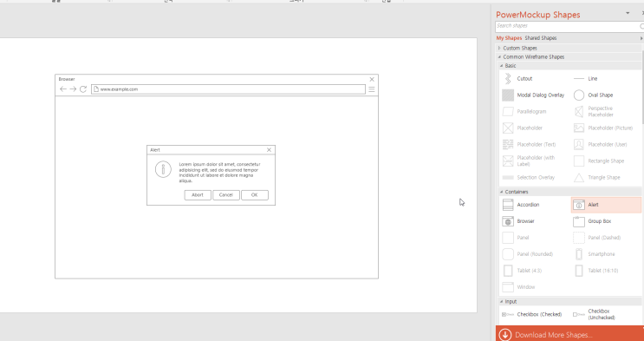Choose the Triangle Shape icon

[579, 177]
